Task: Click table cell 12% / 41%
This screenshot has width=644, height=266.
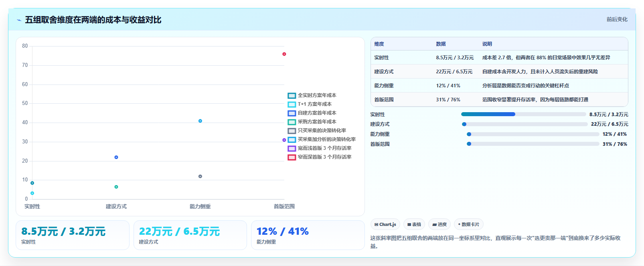Action: tap(448, 86)
